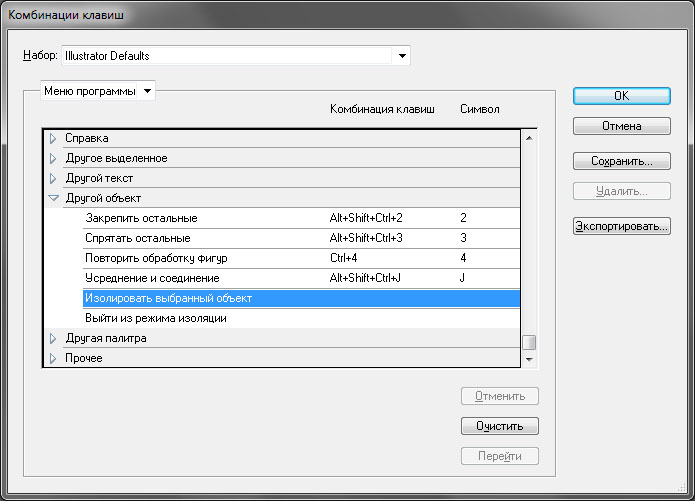Select the Спрятать остальные row
695x501 pixels.
(301, 238)
